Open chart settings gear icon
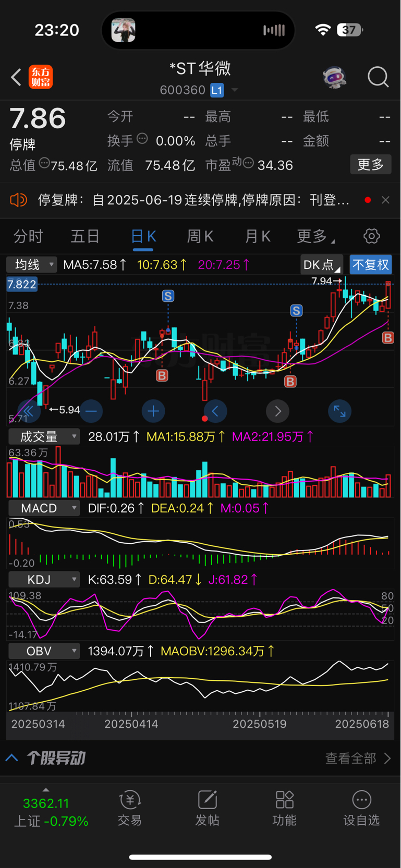 371,236
